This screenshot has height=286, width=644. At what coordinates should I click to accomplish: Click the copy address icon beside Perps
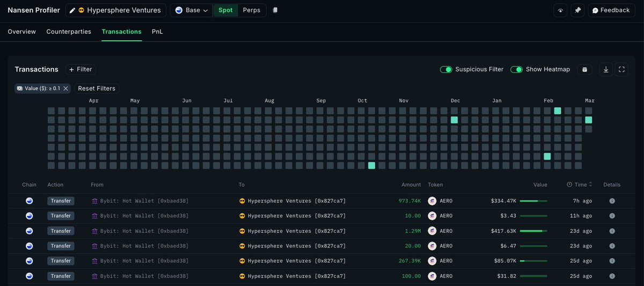point(275,10)
